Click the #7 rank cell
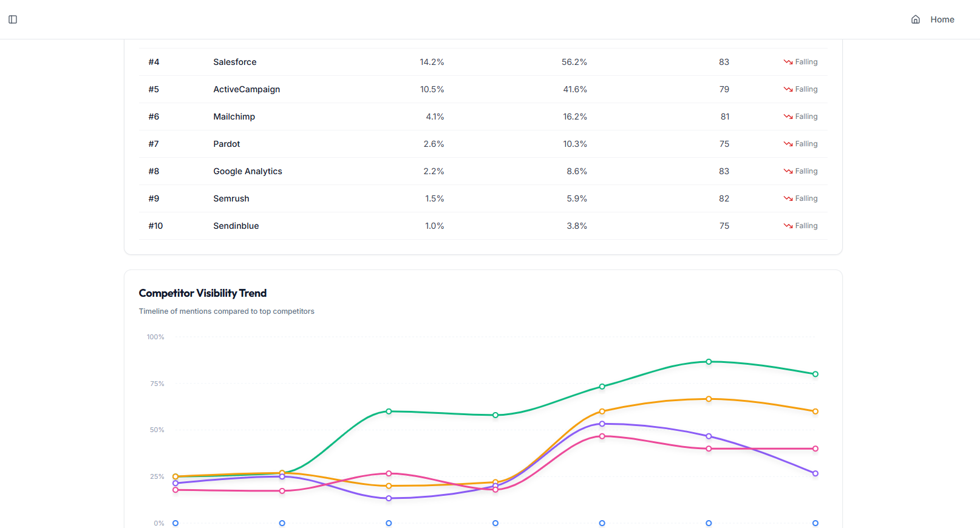This screenshot has width=980, height=528. (x=154, y=144)
